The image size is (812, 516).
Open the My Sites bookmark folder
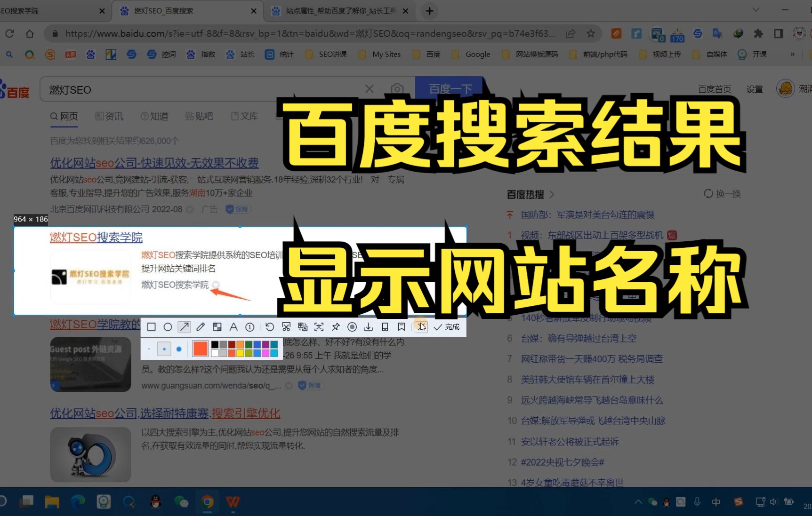point(379,55)
